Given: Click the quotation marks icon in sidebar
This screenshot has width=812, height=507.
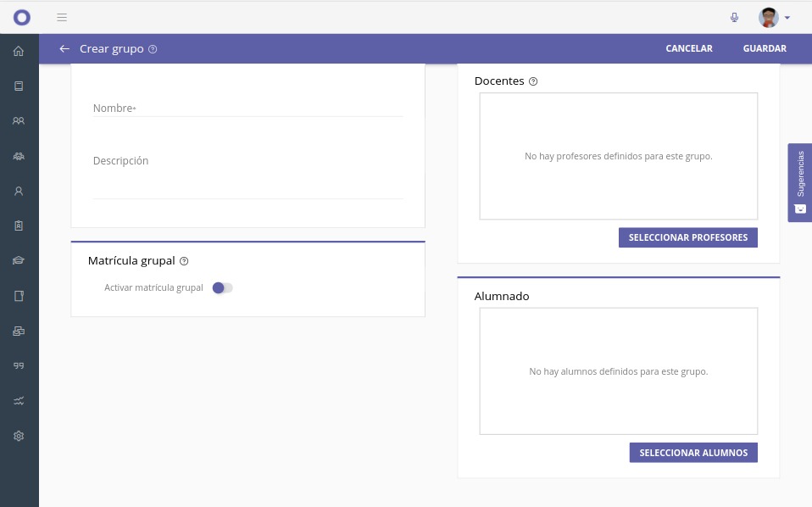Looking at the screenshot, I should (19, 365).
